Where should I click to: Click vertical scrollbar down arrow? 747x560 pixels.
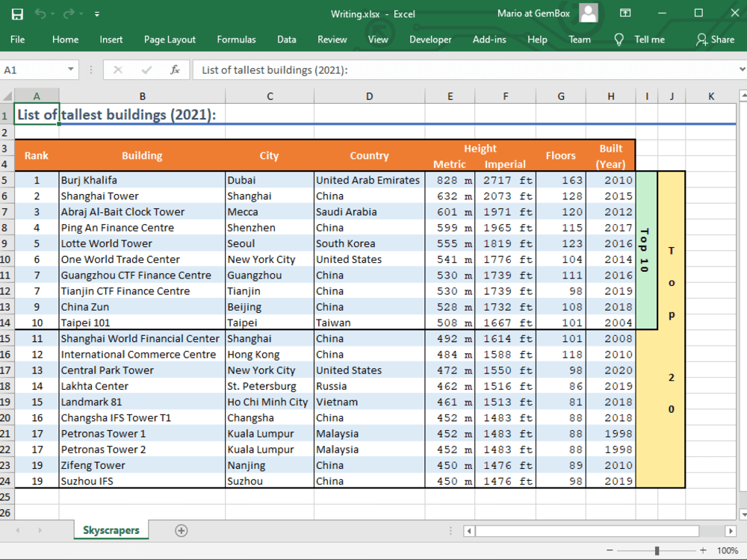(x=743, y=514)
